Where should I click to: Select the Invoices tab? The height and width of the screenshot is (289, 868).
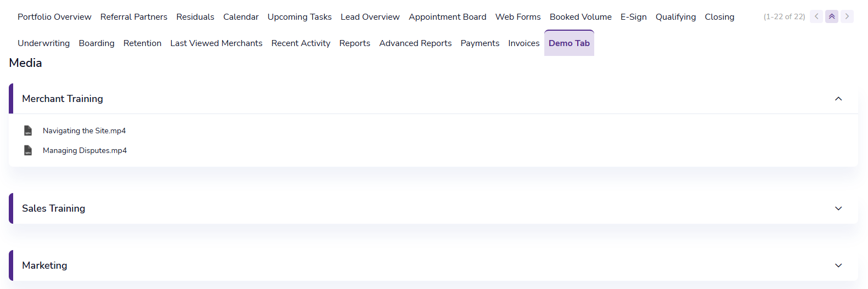tap(523, 43)
